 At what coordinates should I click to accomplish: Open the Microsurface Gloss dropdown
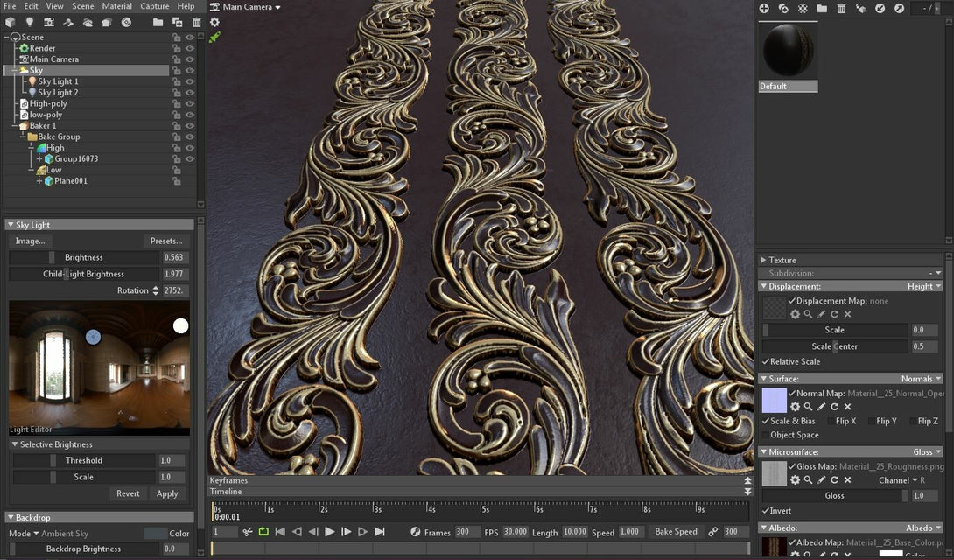(x=927, y=451)
